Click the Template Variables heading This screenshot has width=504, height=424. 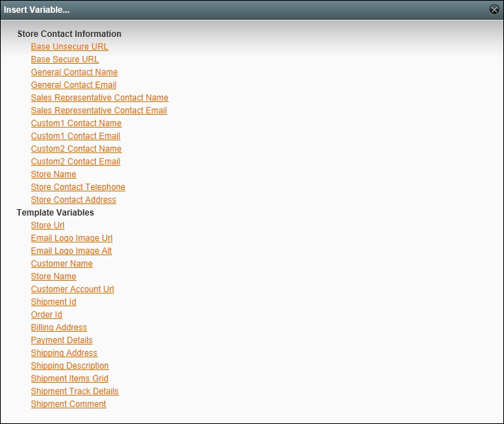pos(55,213)
